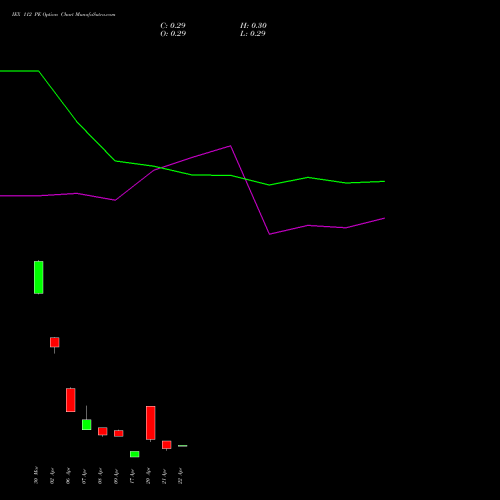Screen dimensions: 500x500
Task: Click the '30 Mar' date axis label
Action: click(x=36, y=475)
